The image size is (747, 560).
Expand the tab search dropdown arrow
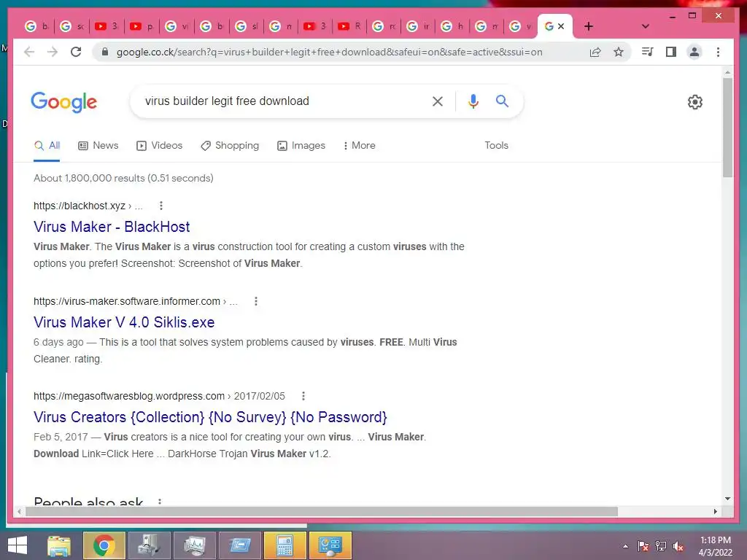(646, 26)
